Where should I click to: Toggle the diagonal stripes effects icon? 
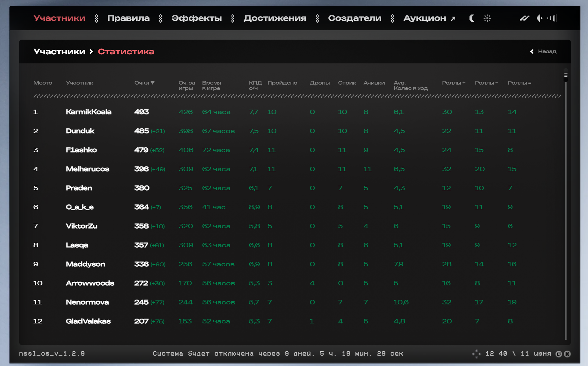tap(524, 18)
